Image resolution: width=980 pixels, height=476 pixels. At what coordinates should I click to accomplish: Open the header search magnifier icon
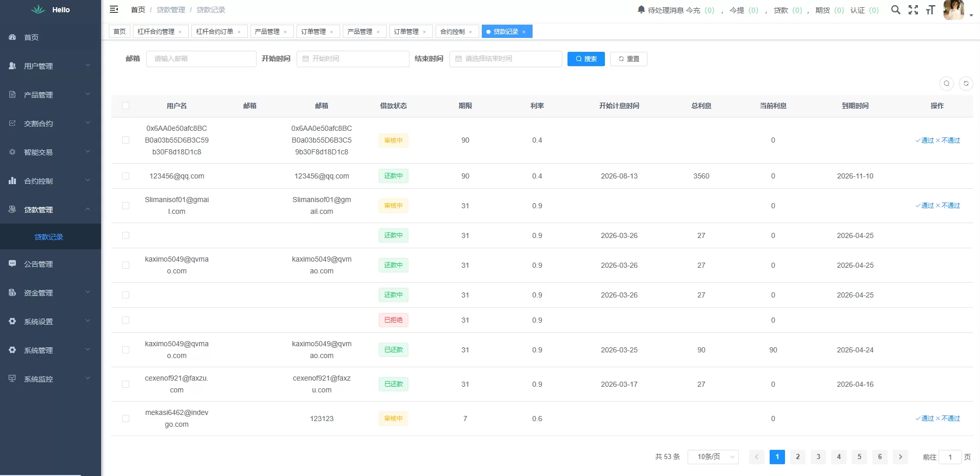point(895,9)
